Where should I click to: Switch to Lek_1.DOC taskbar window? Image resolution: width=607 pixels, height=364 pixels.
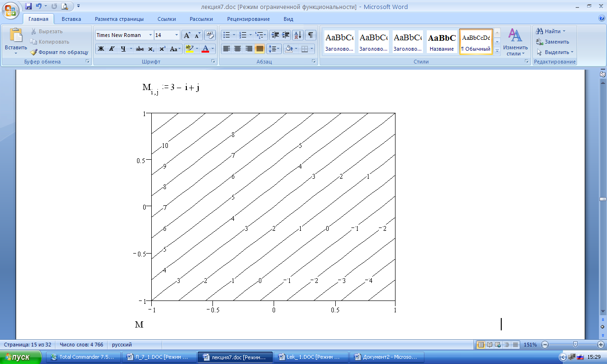click(x=311, y=357)
